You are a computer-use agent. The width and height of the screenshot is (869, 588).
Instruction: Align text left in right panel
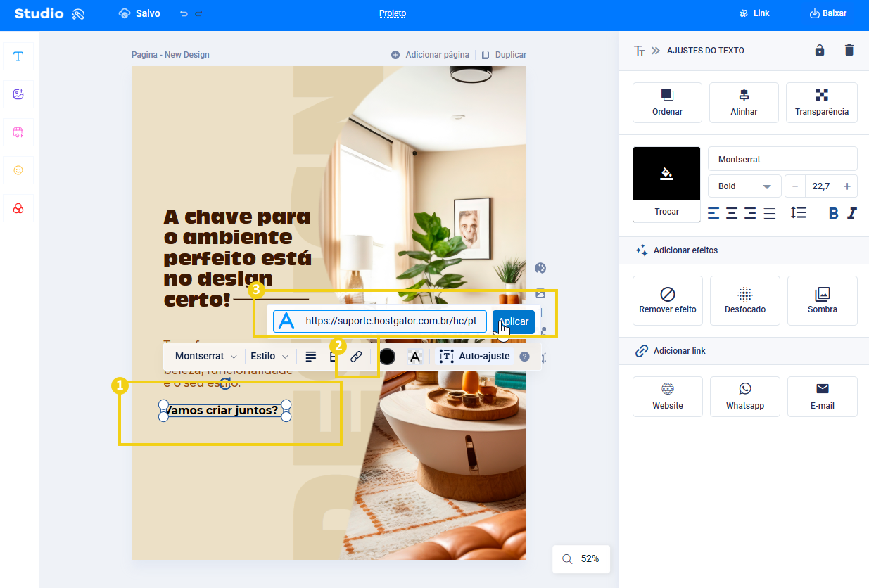tap(713, 213)
